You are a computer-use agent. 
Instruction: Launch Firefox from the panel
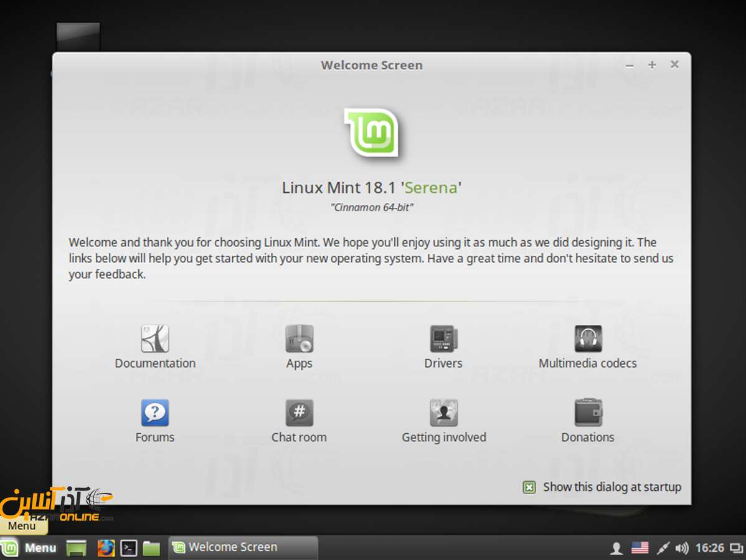pos(106,548)
